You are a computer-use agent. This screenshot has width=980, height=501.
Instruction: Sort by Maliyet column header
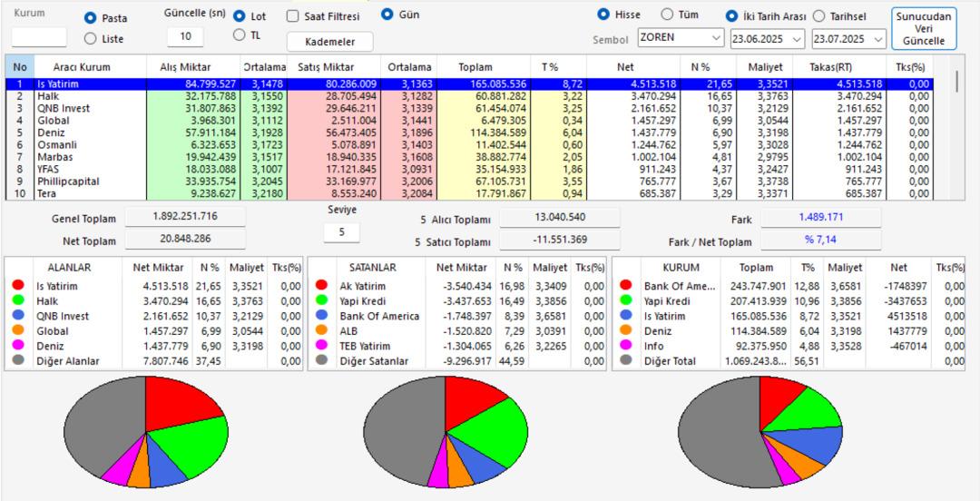764,66
